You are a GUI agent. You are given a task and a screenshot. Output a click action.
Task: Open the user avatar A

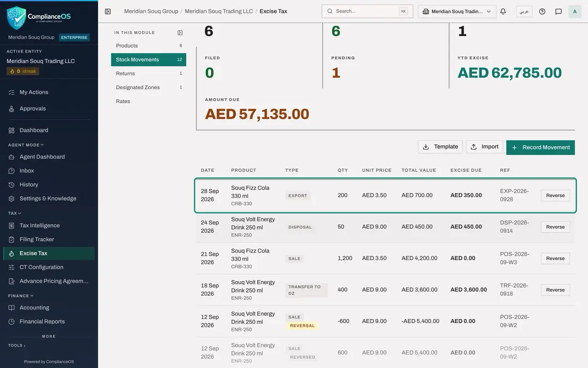pos(575,11)
